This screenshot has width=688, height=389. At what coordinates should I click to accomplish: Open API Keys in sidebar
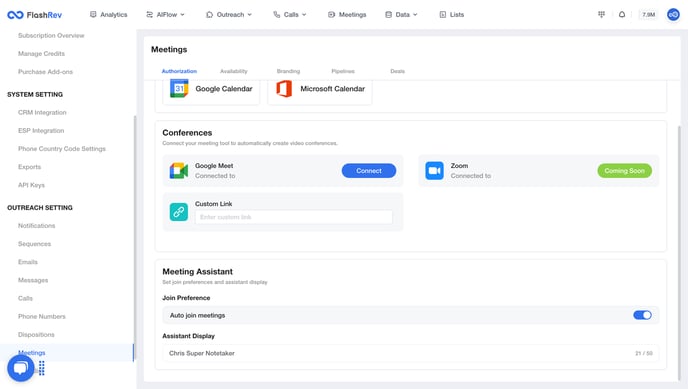(31, 185)
